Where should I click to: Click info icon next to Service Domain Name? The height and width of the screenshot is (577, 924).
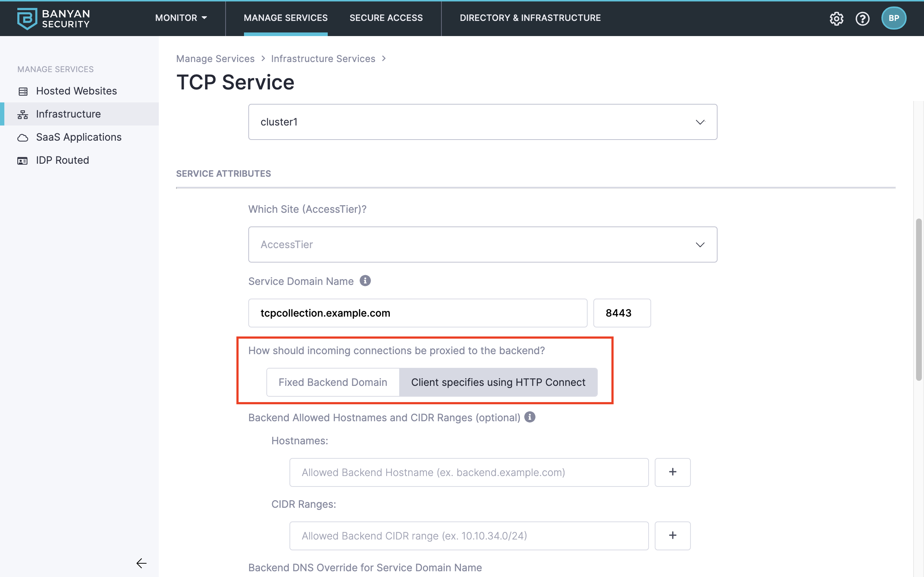point(365,281)
